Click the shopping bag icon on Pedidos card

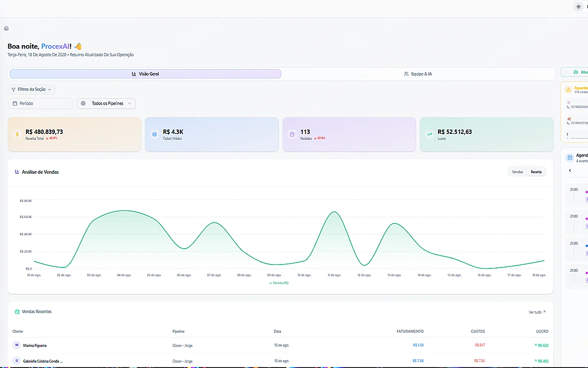[292, 134]
